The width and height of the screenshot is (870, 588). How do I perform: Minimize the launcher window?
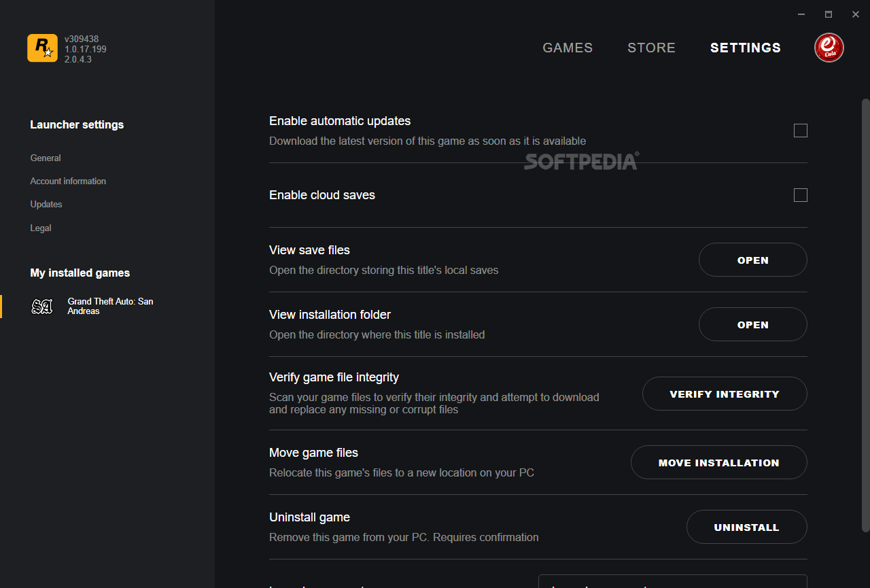point(802,14)
